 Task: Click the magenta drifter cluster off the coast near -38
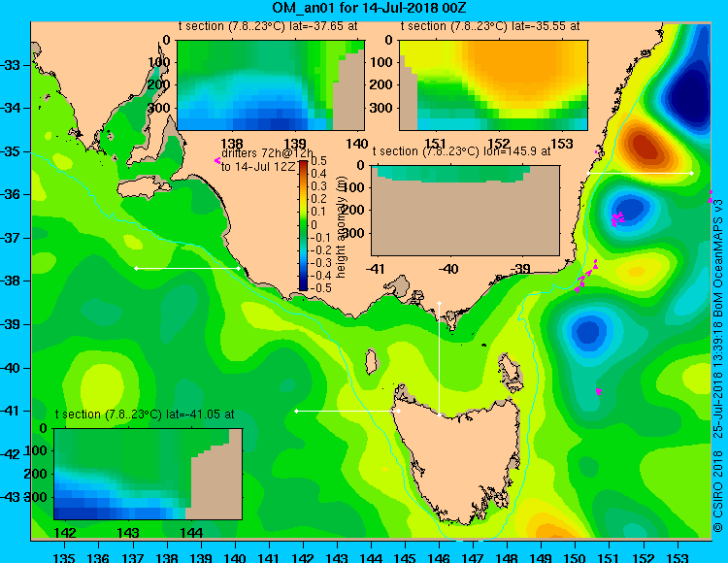point(586,277)
